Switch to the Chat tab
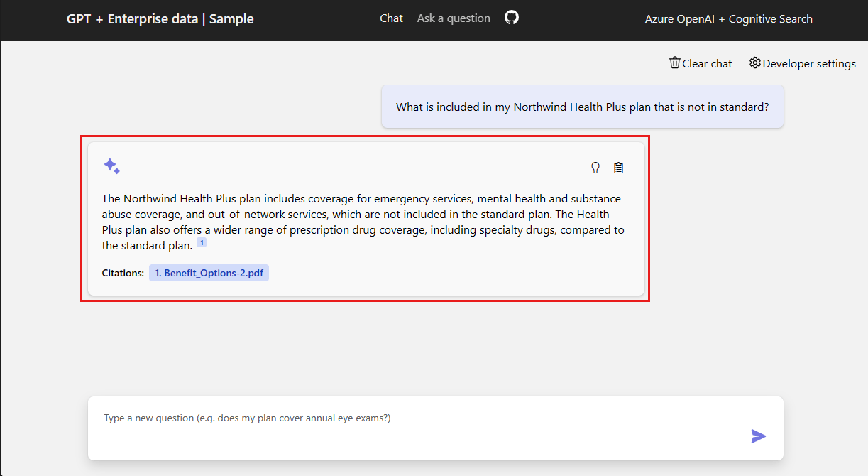 point(391,18)
